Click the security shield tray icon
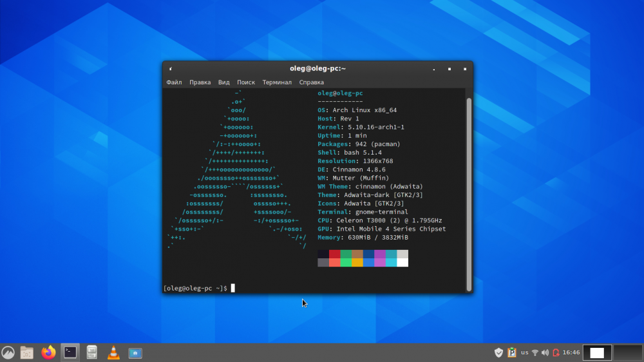 pos(498,352)
